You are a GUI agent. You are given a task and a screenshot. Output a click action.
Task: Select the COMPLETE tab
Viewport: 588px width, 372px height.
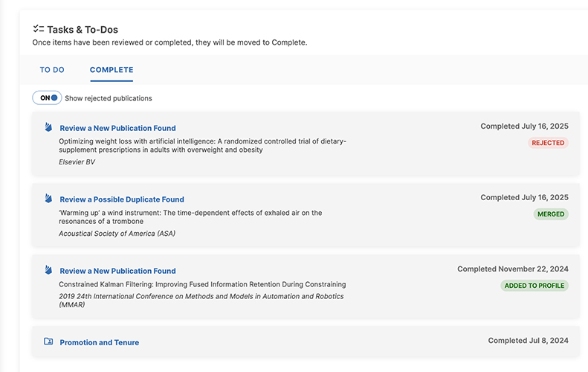112,70
